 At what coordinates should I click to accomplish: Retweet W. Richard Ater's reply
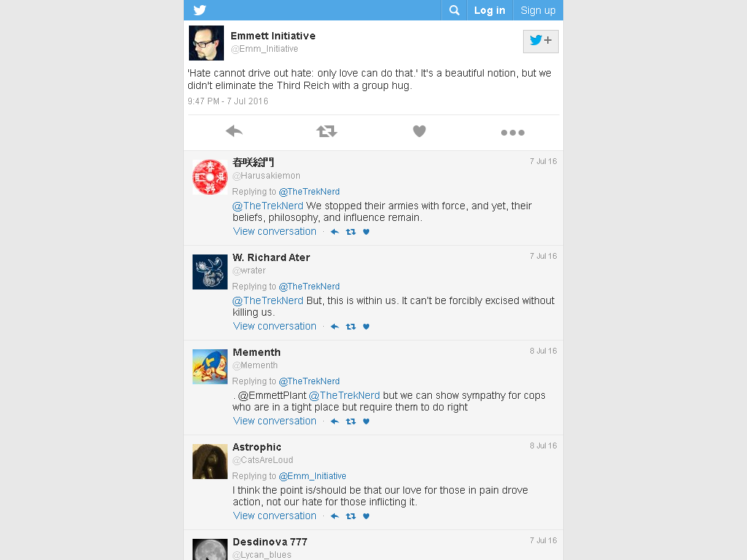[351, 327]
